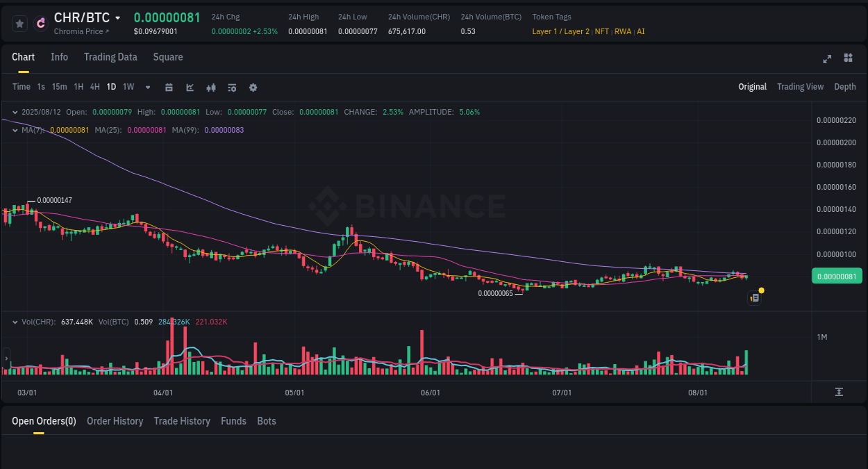Switch to the Order History tab
This screenshot has width=868, height=469.
click(115, 421)
